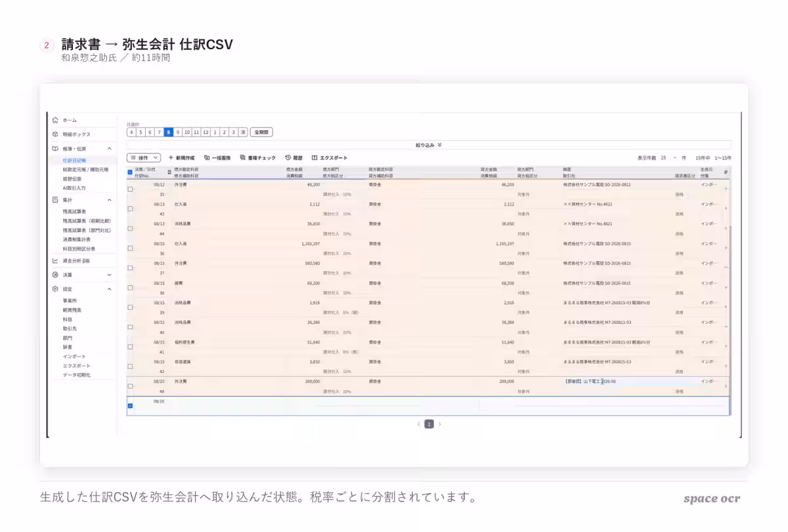Toggle the select-all checkbox in table header
Screen dimensions: 788x532
[x=130, y=172]
